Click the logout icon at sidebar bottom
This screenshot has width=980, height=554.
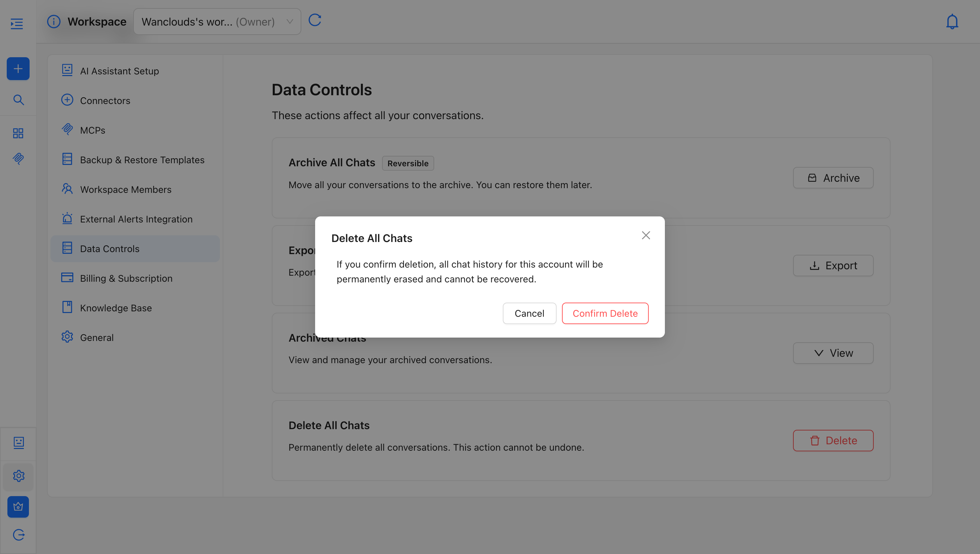pyautogui.click(x=18, y=534)
